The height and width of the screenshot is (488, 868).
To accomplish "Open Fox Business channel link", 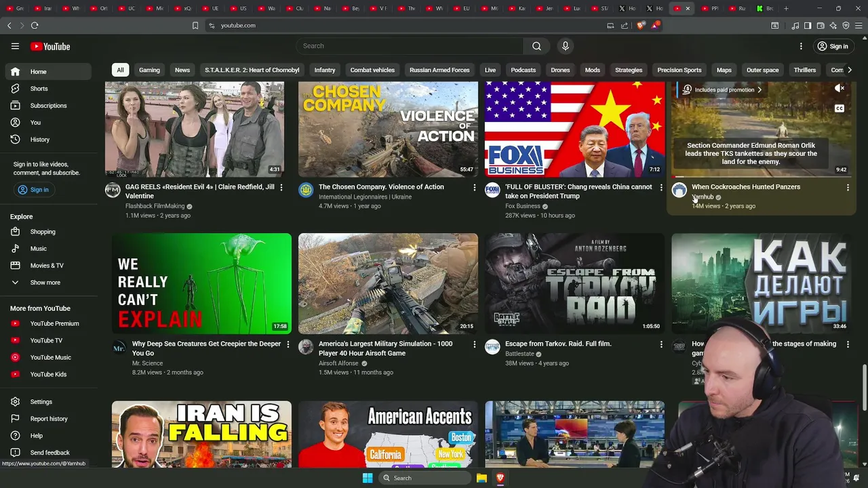I will [523, 206].
